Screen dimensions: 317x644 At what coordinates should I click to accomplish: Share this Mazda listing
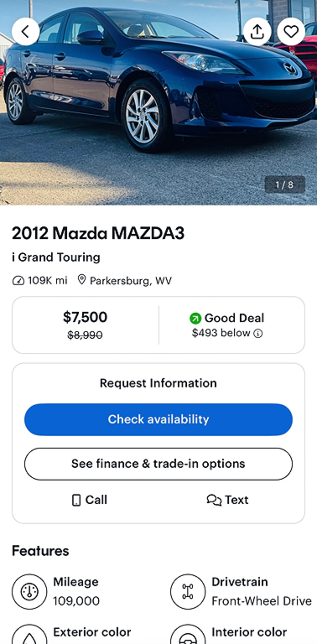pyautogui.click(x=257, y=31)
